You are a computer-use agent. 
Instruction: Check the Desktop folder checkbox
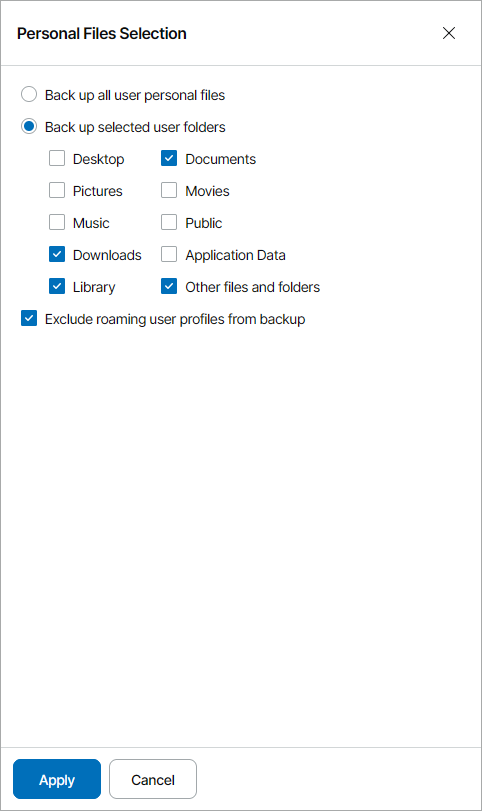point(57,158)
